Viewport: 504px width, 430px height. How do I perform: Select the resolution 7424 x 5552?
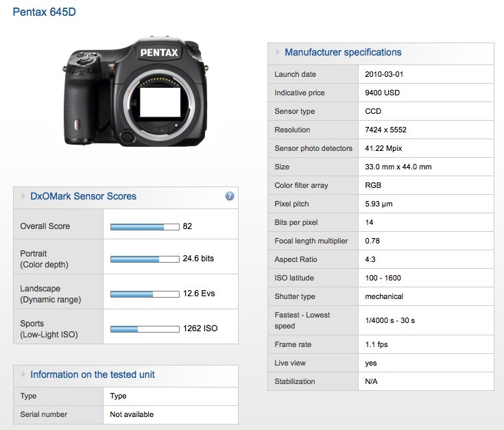pos(385,130)
